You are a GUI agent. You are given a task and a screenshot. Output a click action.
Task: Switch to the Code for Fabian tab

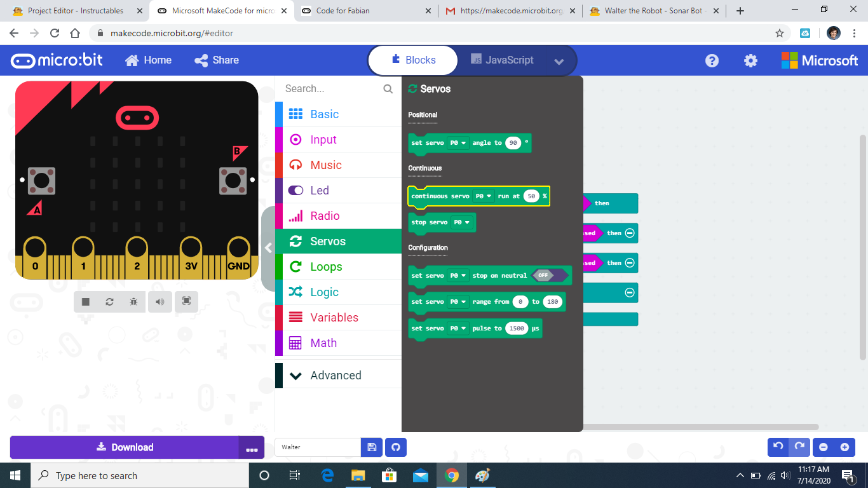(x=367, y=11)
